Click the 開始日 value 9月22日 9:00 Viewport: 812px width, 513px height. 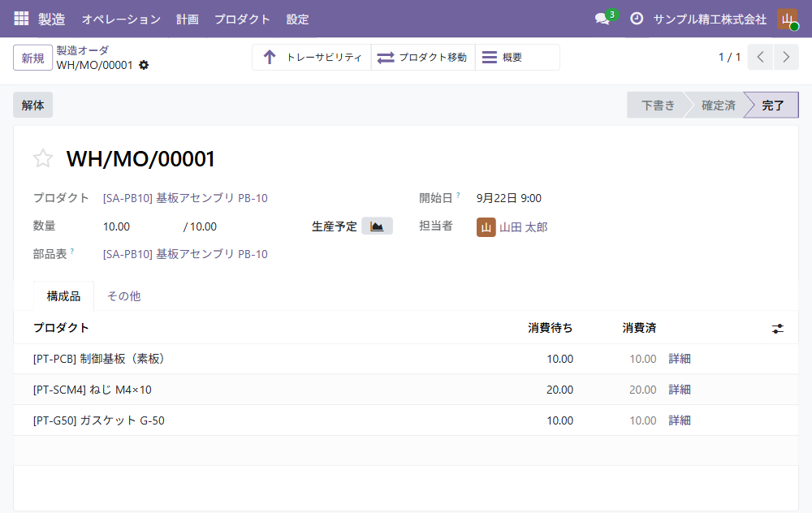click(508, 198)
